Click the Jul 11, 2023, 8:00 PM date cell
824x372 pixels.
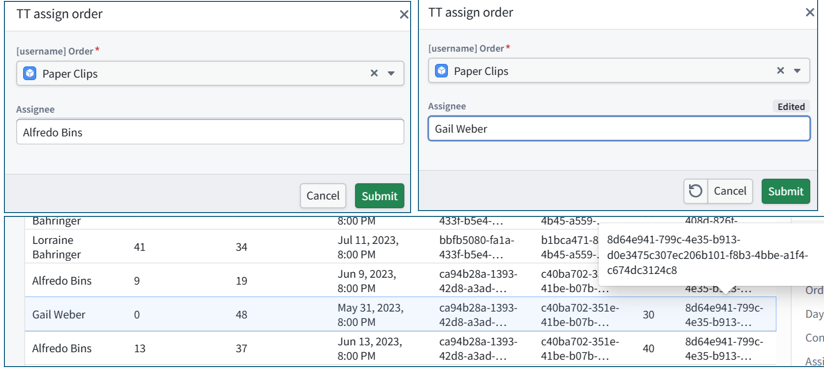[x=367, y=247]
